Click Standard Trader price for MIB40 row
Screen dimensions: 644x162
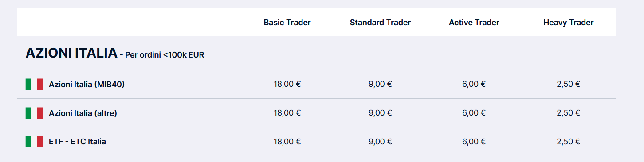coord(380,84)
